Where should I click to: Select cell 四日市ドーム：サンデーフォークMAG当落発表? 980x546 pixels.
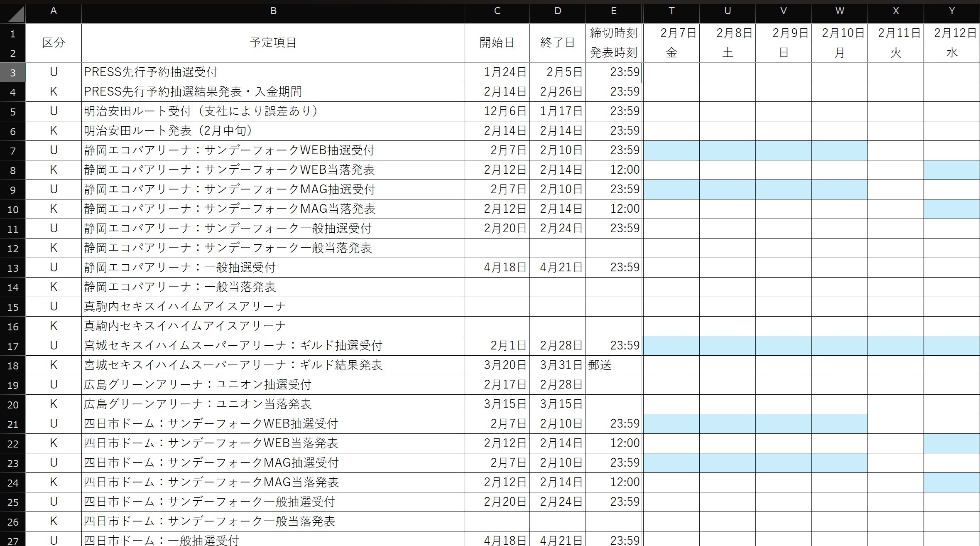[x=273, y=482]
